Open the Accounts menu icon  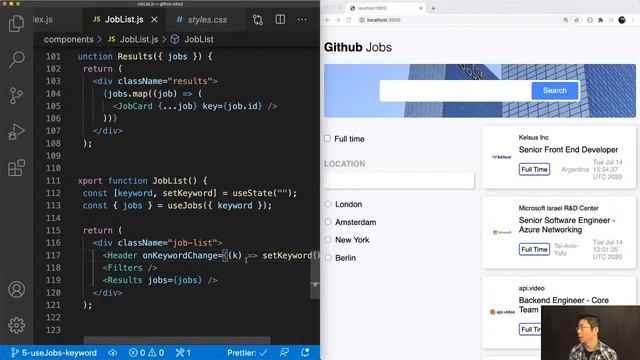tap(16, 289)
